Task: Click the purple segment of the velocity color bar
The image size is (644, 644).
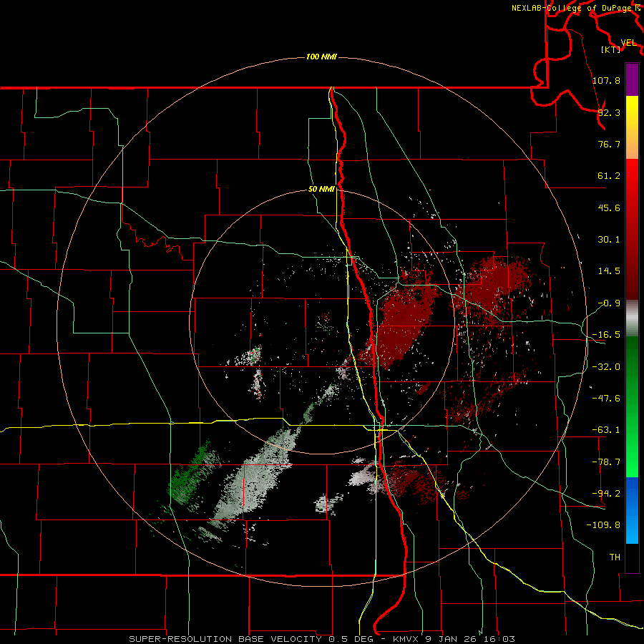Action: [x=632, y=79]
